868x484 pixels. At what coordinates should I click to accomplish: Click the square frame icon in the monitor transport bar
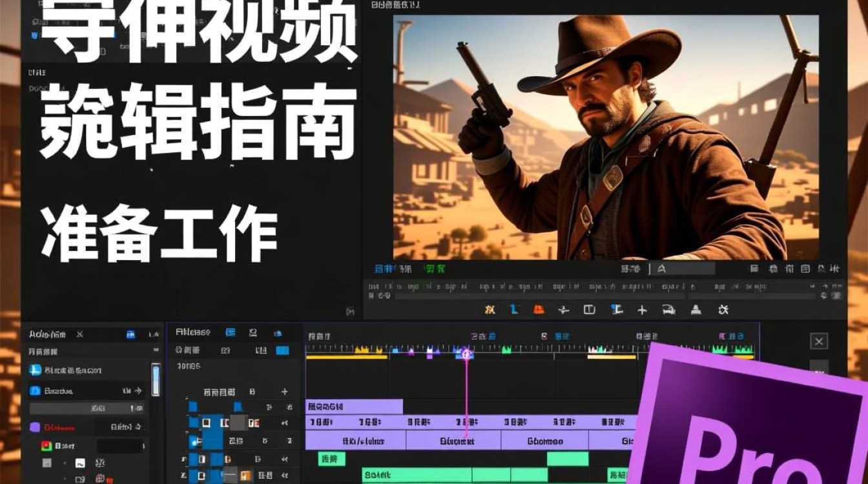(x=589, y=310)
